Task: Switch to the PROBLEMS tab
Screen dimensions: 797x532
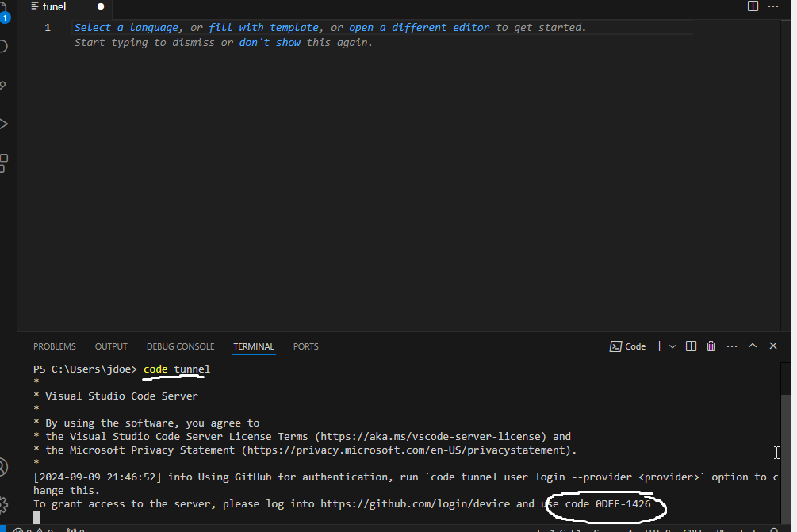Action: pyautogui.click(x=54, y=346)
